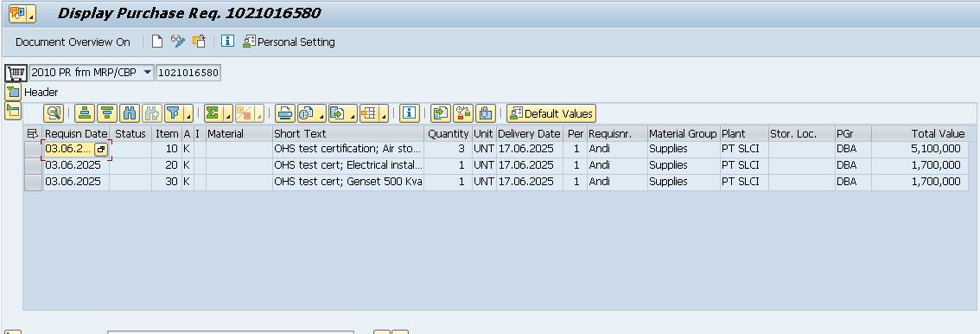Click the Stor. Loc. column header
This screenshot has height=334, width=980.
tap(801, 134)
